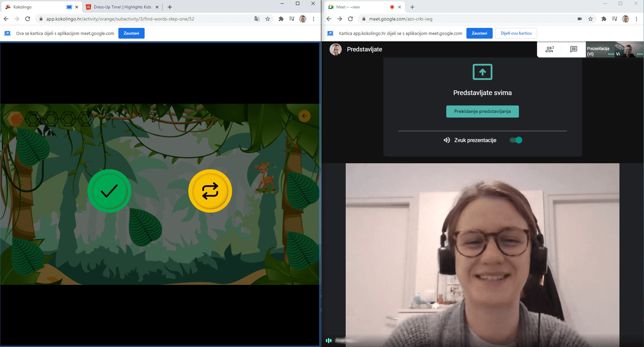Image resolution: width=644 pixels, height=347 pixels.
Task: Click profile photo next to Predstavljate
Action: (336, 49)
